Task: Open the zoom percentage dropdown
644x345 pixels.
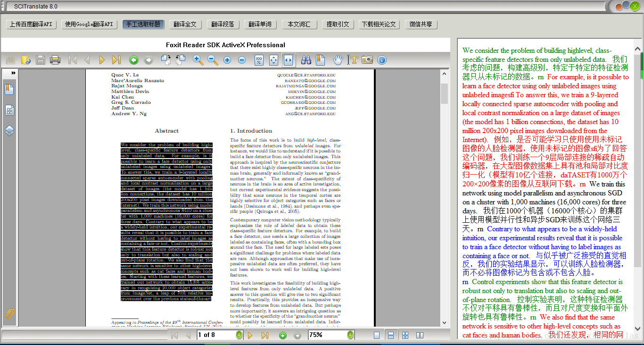Action: [350, 335]
